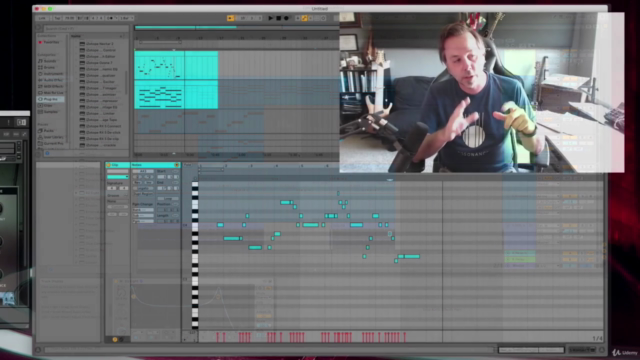The image size is (640, 360).
Task: Toggle browser preview headphones icon
Action: coord(47,153)
